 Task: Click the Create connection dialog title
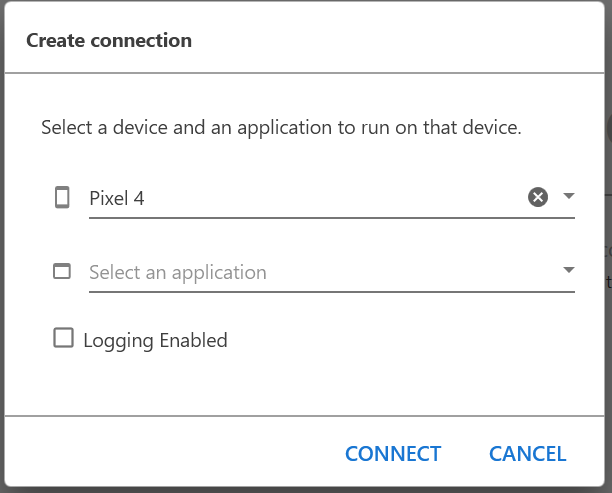coord(109,41)
